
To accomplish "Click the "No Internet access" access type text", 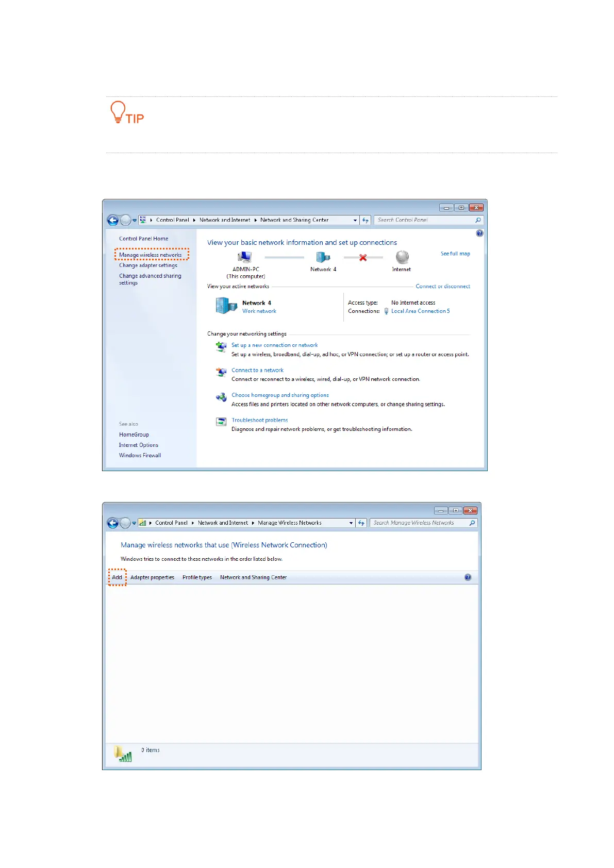I will (413, 303).
